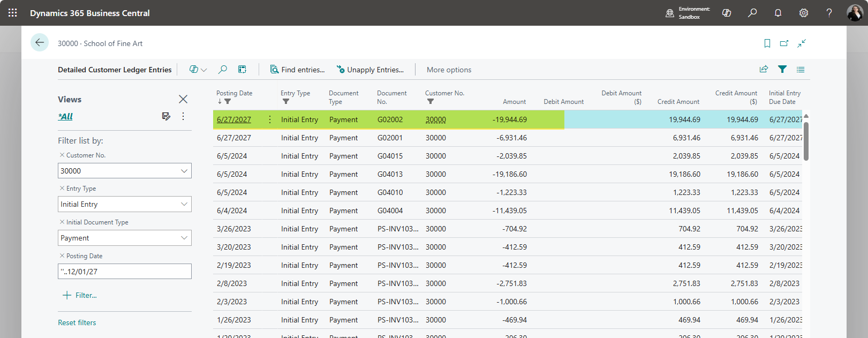Click the top bar search magnifier
The image size is (868, 338).
(x=752, y=13)
